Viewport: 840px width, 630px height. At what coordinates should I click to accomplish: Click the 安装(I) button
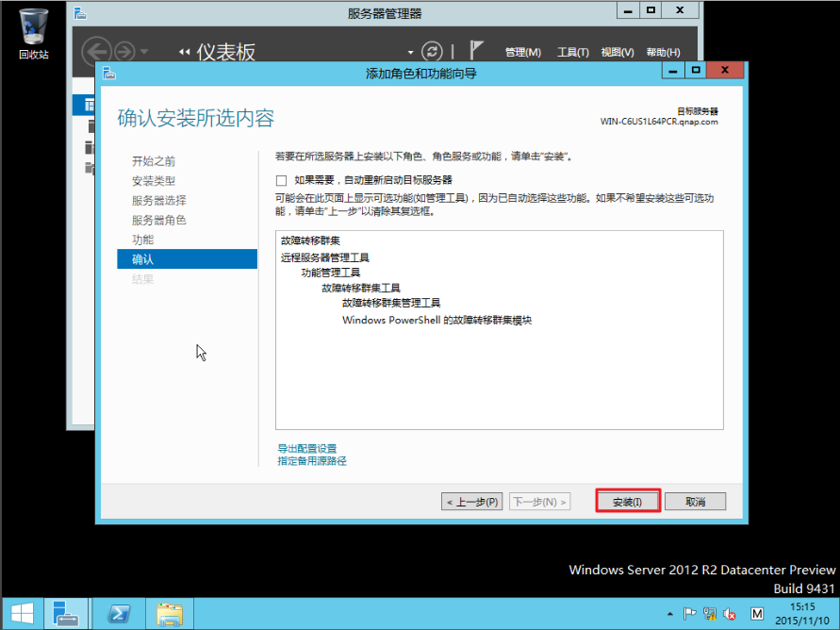tap(627, 502)
